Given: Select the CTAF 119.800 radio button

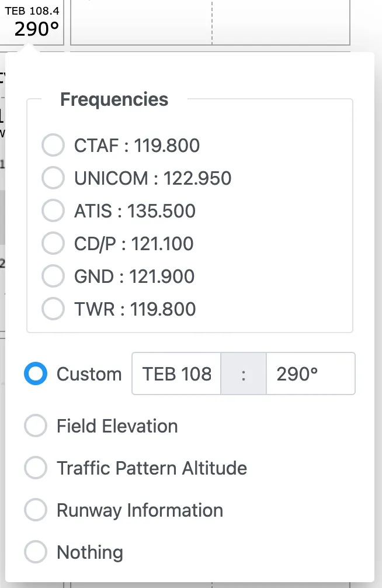Looking at the screenshot, I should click(x=53, y=146).
